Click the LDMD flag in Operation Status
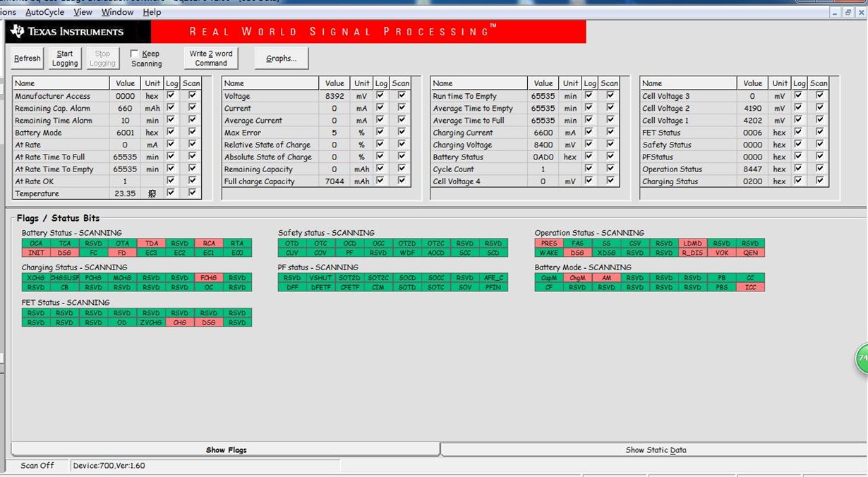The height and width of the screenshot is (477, 868). (693, 243)
